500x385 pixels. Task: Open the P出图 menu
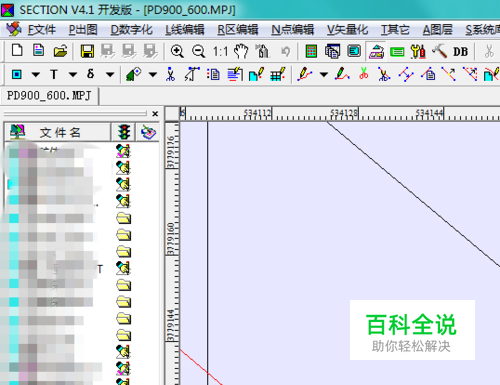click(83, 30)
